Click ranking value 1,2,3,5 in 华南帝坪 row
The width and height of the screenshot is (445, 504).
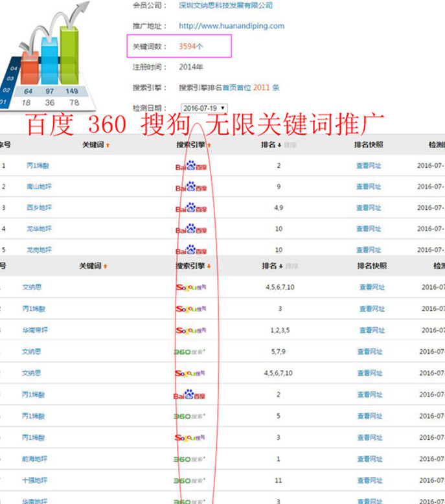pos(280,330)
